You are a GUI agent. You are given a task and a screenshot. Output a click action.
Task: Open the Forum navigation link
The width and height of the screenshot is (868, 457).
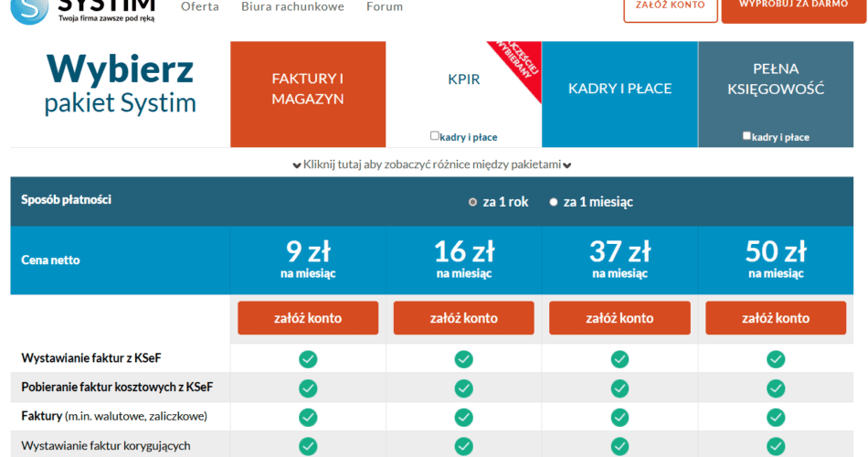(x=384, y=6)
